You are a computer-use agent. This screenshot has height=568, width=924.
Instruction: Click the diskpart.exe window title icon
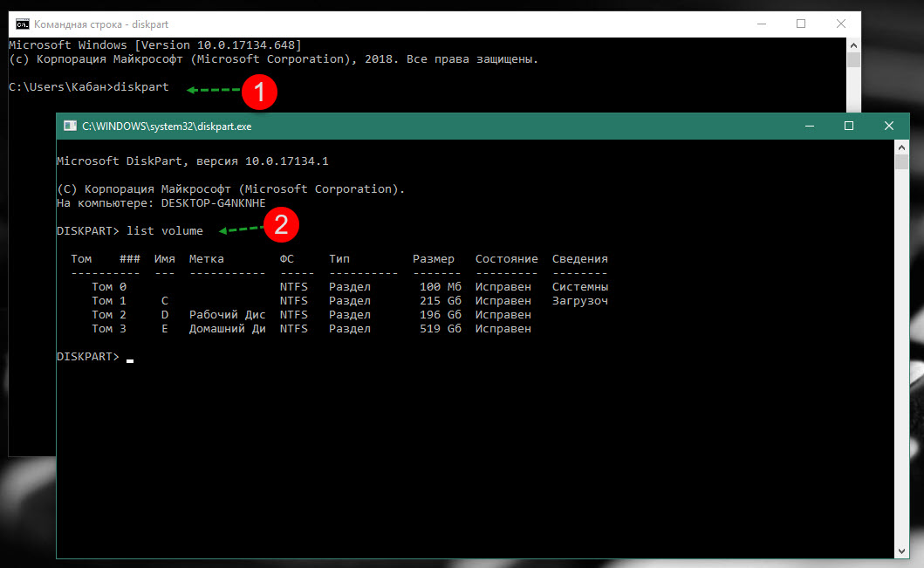point(70,127)
